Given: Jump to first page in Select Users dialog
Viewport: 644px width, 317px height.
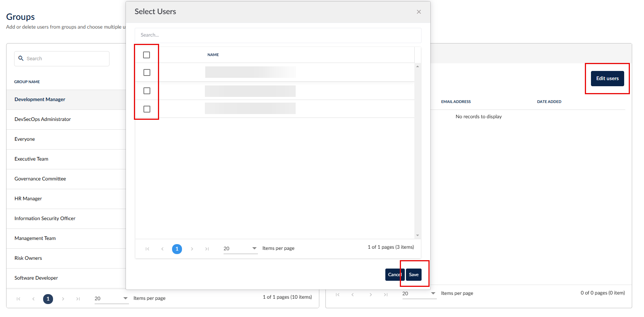Looking at the screenshot, I should point(147,249).
